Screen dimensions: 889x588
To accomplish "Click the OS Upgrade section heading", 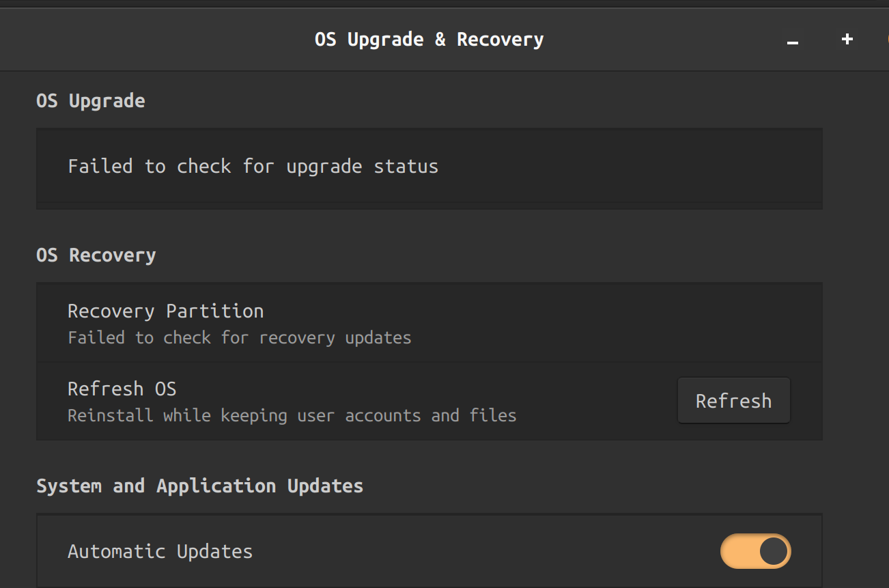I will (90, 100).
